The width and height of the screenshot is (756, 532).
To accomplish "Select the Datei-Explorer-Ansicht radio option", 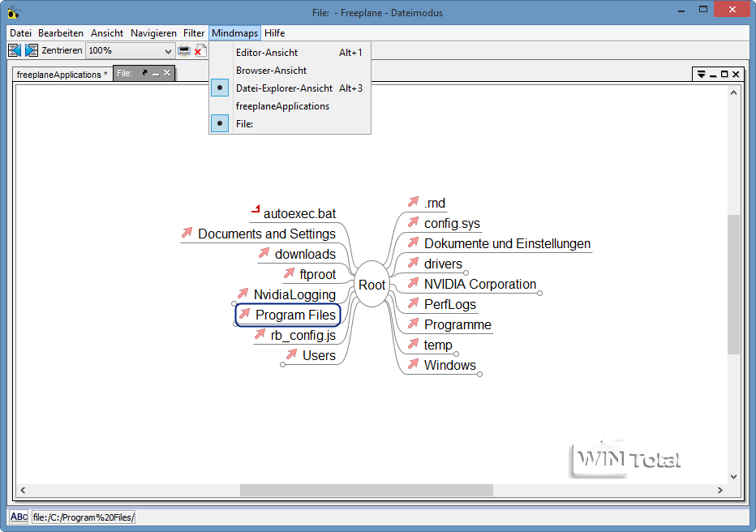I will [220, 88].
